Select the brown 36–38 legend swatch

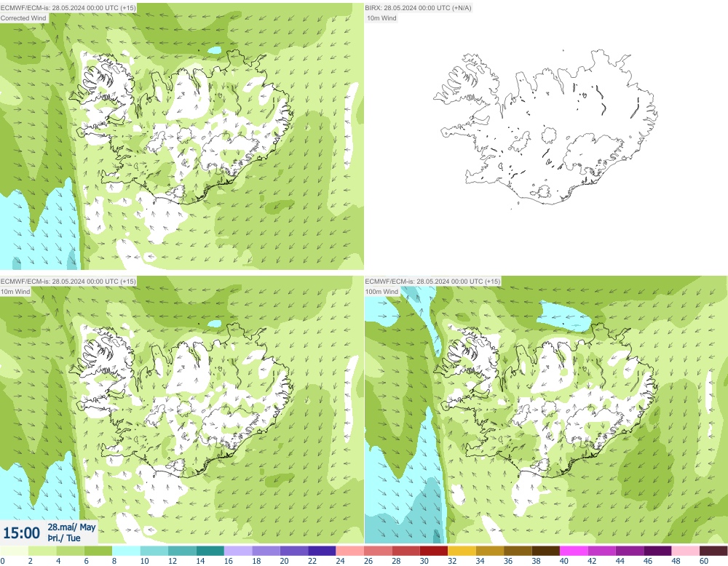(x=518, y=551)
